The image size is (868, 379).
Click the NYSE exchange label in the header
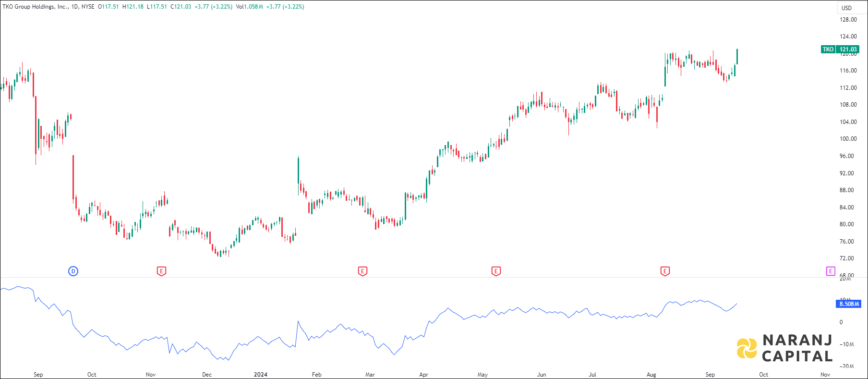pyautogui.click(x=88, y=7)
